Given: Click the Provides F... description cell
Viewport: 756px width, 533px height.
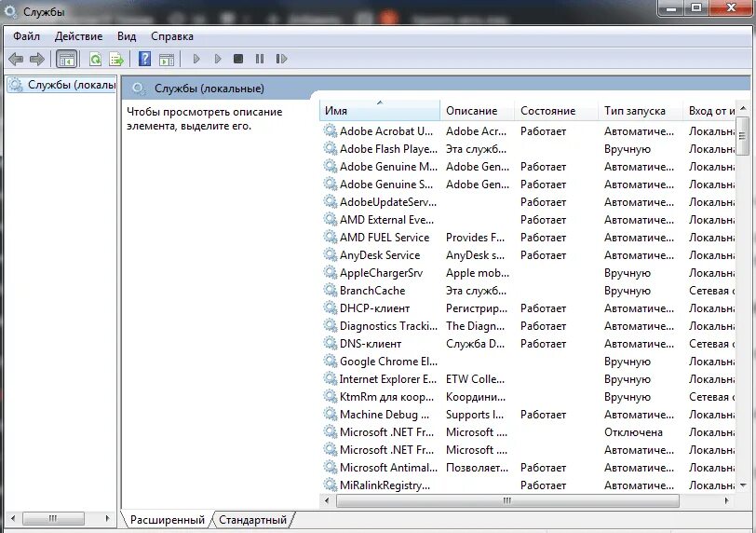Looking at the screenshot, I should [x=476, y=237].
